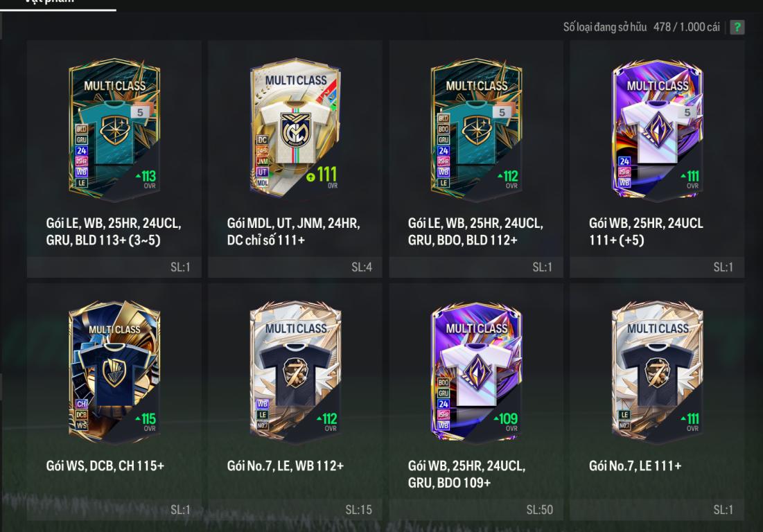Screen dimensions: 763x532
Task: Click the SL:4 quantity bar
Action: coord(295,267)
